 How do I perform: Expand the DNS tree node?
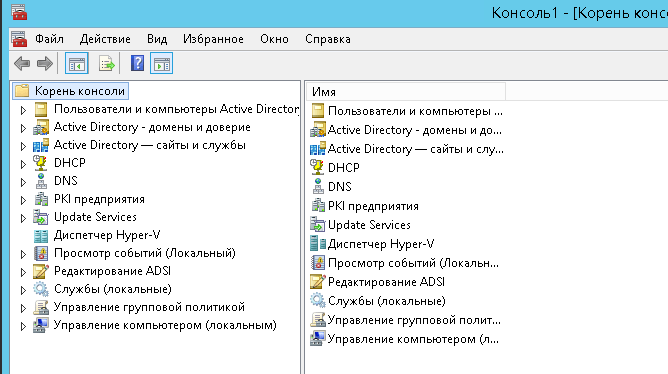tap(23, 182)
